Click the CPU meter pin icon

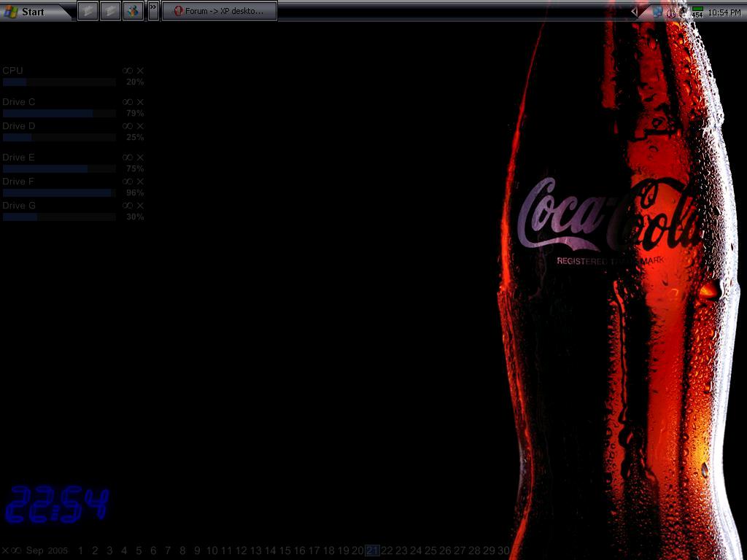coord(127,71)
